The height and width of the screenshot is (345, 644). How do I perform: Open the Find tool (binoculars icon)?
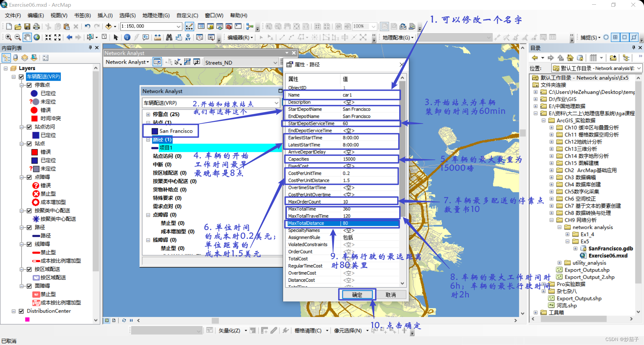169,38
